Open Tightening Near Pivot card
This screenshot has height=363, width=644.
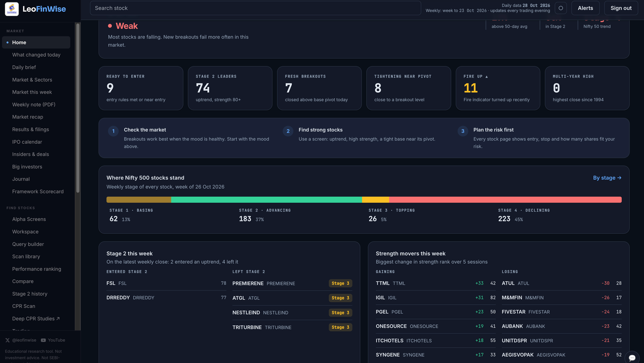pos(409,88)
